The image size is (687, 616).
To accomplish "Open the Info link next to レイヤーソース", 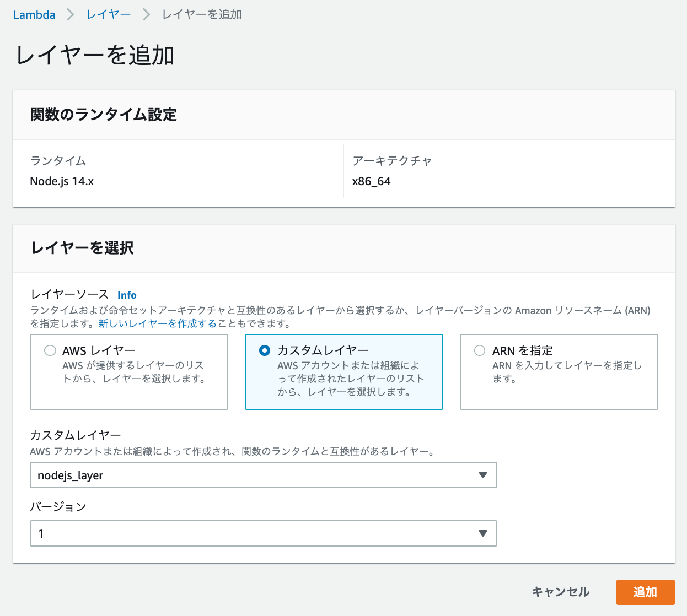I will (x=127, y=295).
